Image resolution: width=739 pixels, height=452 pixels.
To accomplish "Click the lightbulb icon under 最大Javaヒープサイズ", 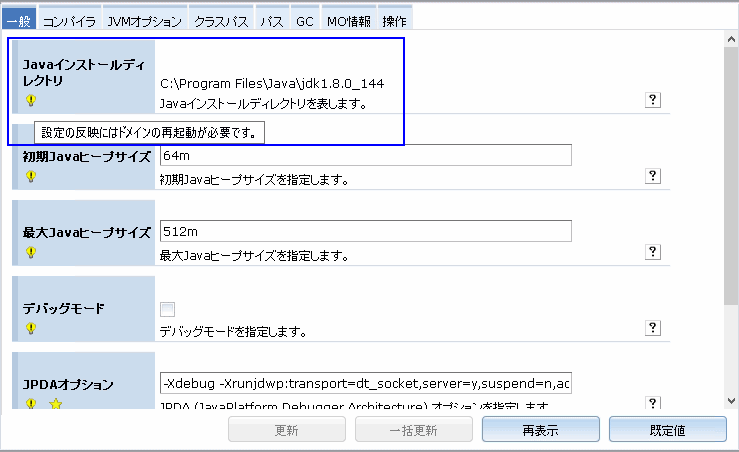I will [31, 253].
